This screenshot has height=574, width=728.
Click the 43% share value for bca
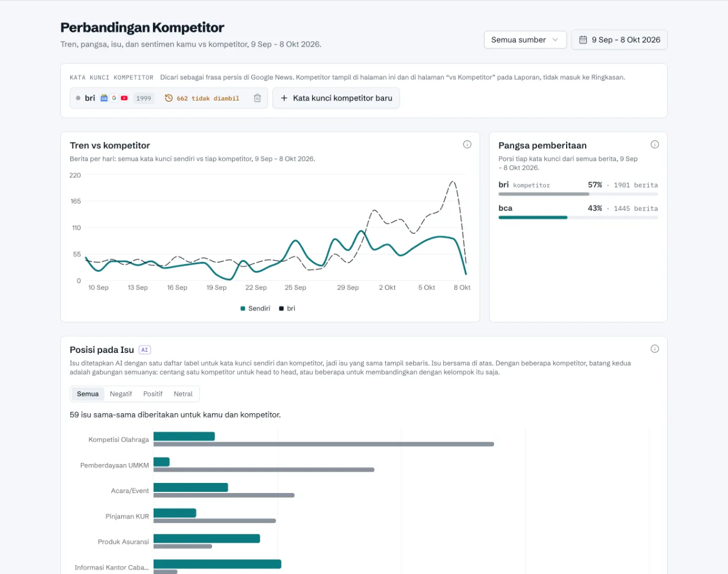(x=595, y=209)
